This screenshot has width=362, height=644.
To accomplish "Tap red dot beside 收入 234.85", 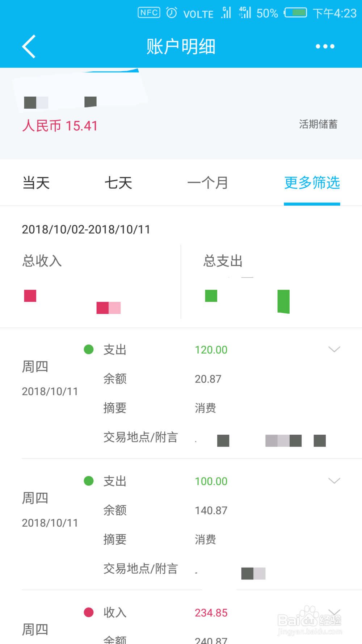I will [x=89, y=612].
